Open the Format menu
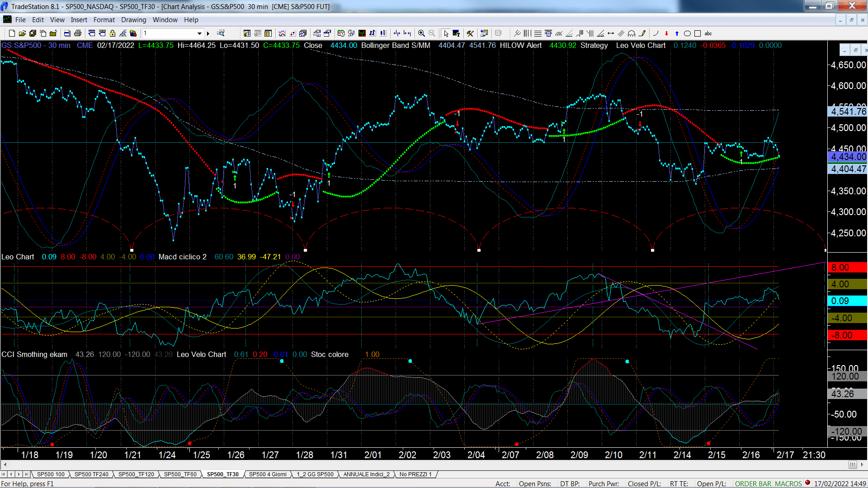Screen dimensions: 868x488 pyautogui.click(x=104, y=19)
